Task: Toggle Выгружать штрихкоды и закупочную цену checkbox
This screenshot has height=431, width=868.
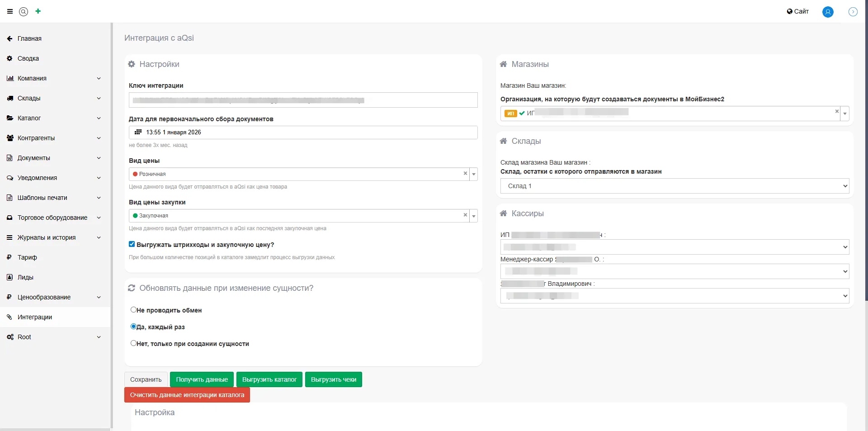Action: (x=132, y=244)
